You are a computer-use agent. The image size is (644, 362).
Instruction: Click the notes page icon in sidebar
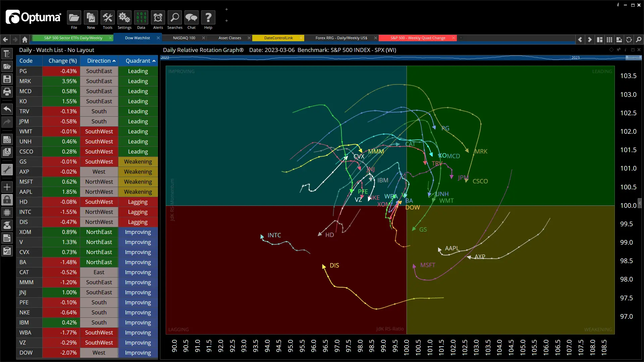click(x=7, y=238)
